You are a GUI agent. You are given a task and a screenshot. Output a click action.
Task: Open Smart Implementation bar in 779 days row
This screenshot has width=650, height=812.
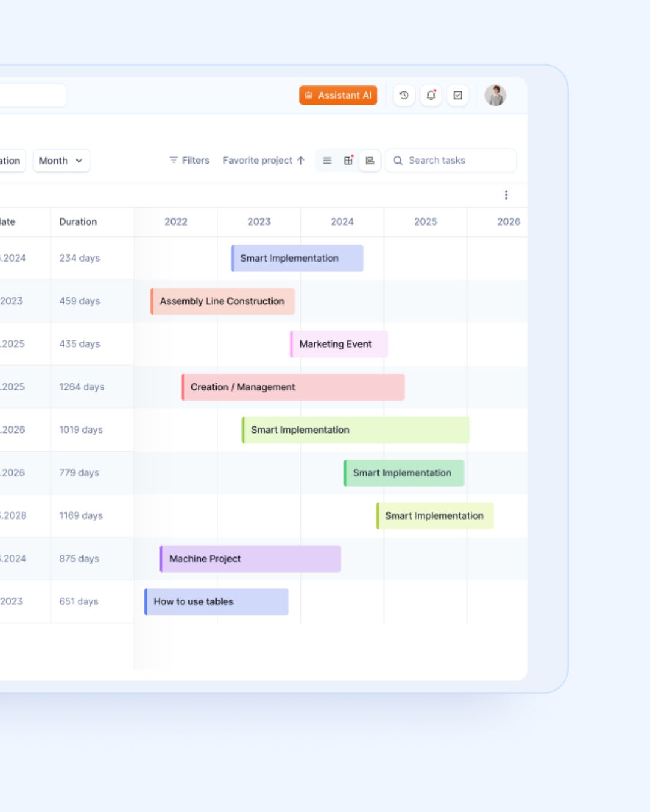click(x=404, y=473)
